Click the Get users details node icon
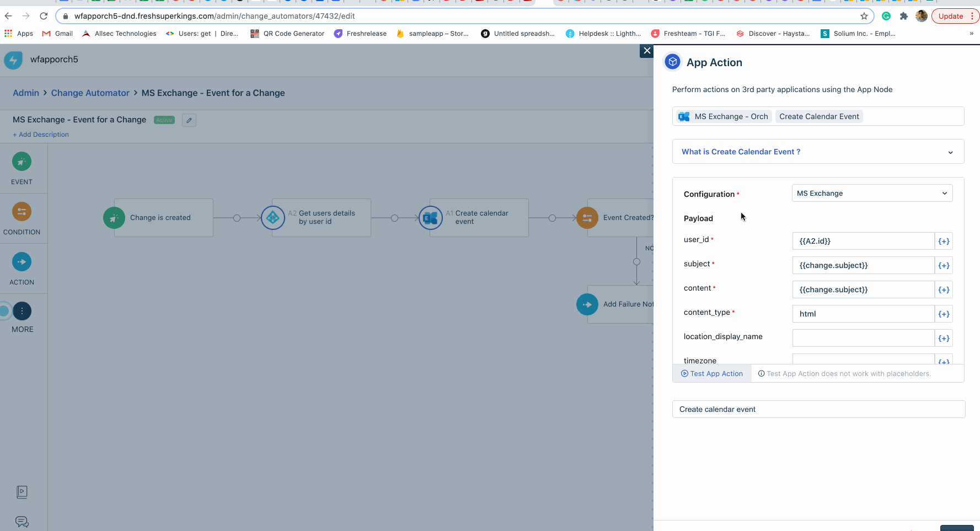This screenshot has width=980, height=531. click(x=272, y=218)
